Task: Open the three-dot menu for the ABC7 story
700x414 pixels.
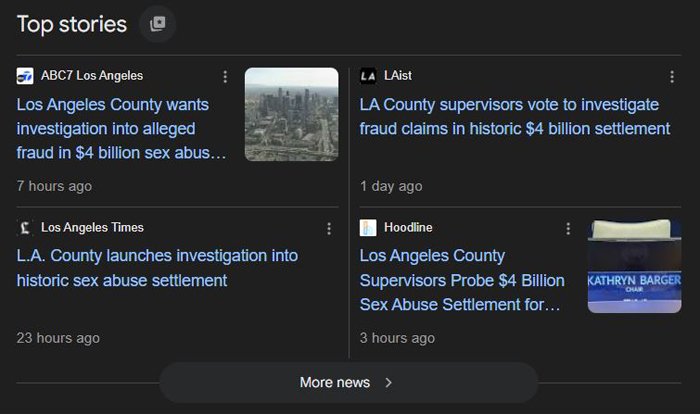Action: click(x=225, y=77)
